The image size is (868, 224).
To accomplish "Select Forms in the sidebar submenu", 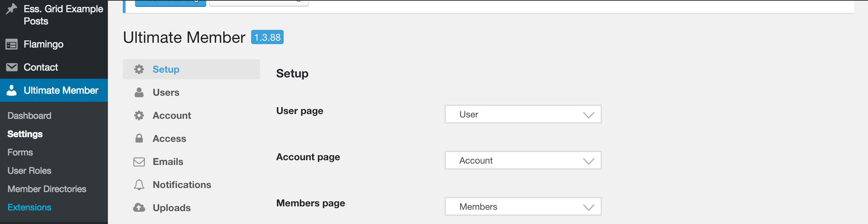I will tap(20, 152).
